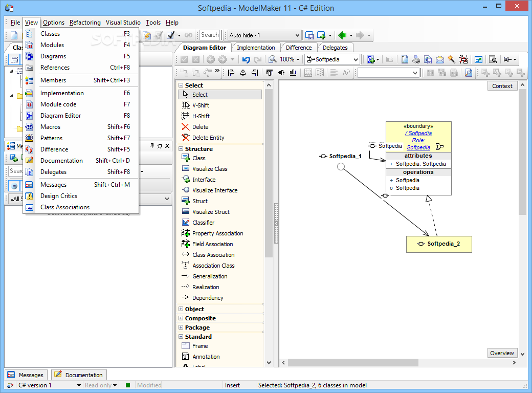Switch to the Delegates tab
The height and width of the screenshot is (393, 532).
(335, 48)
